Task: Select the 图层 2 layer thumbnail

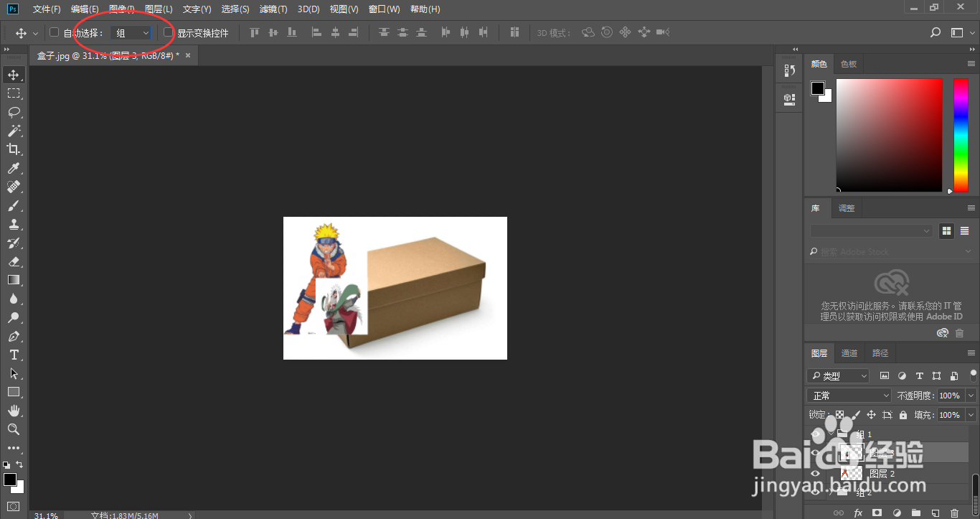Action: point(851,474)
